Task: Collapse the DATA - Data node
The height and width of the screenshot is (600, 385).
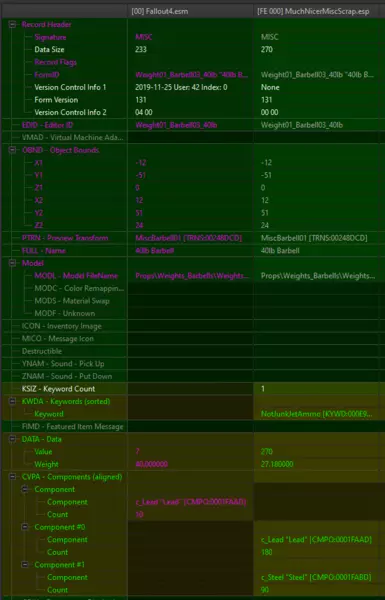Action: click(12, 439)
